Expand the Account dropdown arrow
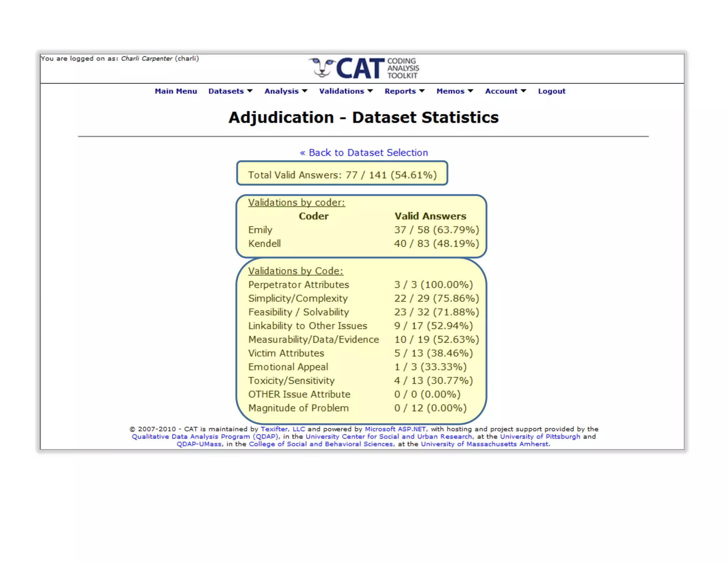The width and height of the screenshot is (728, 562). (x=523, y=91)
